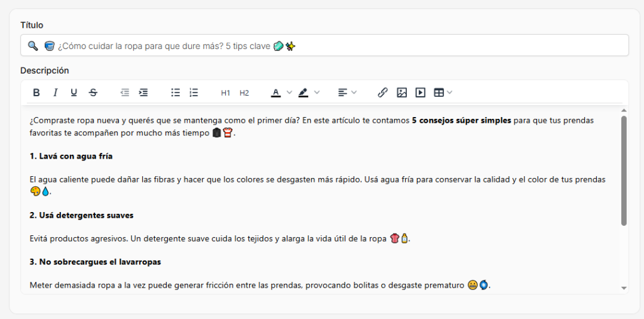
Task: Insert a bulleted list
Action: tap(176, 93)
